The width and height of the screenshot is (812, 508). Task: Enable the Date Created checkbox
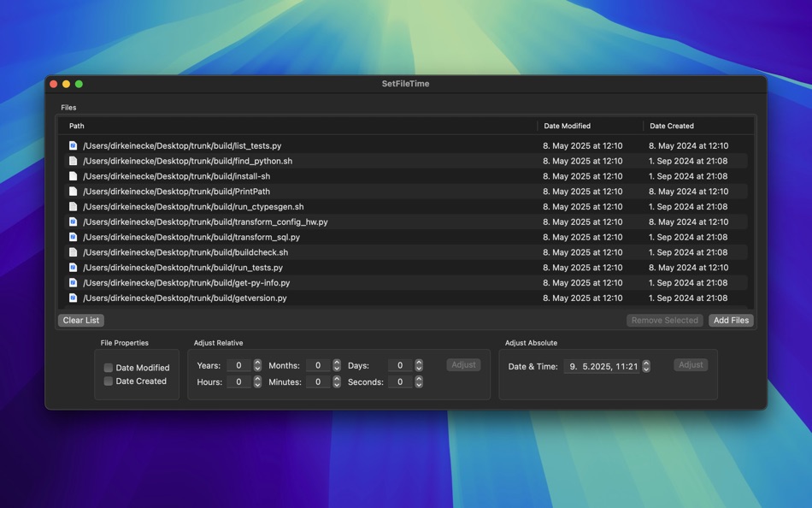coord(109,381)
